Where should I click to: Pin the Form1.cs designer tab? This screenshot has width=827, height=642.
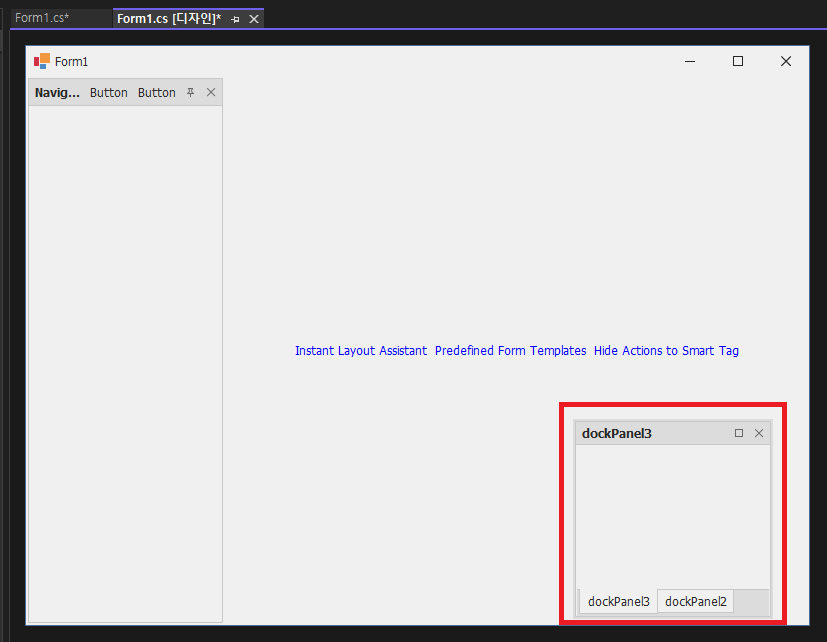coord(236,20)
